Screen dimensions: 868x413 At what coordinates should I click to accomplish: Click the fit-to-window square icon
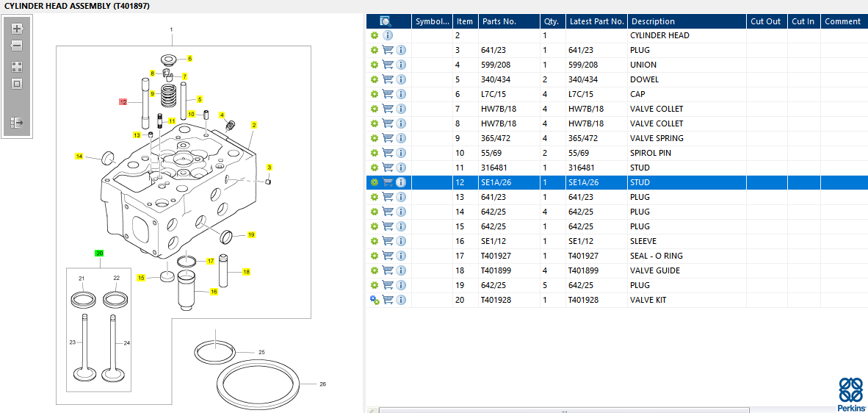(x=17, y=85)
